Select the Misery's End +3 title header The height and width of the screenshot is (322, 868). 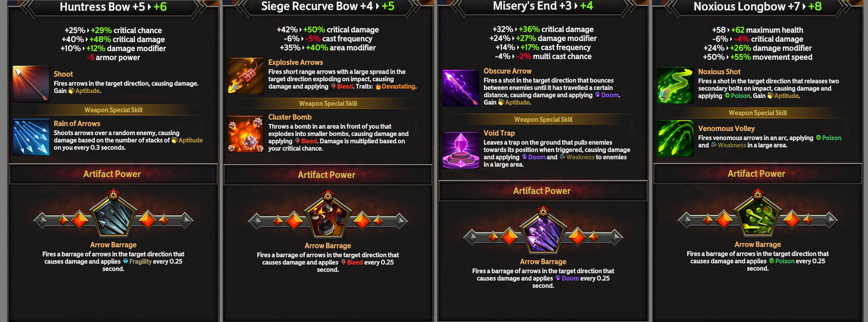pos(543,6)
